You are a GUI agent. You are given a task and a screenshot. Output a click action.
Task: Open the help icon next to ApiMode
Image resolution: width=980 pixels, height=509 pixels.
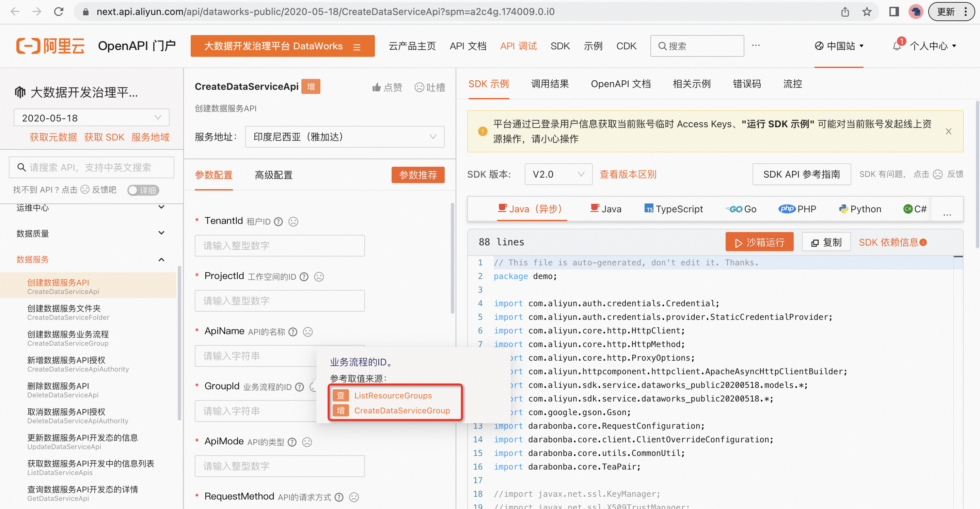292,442
